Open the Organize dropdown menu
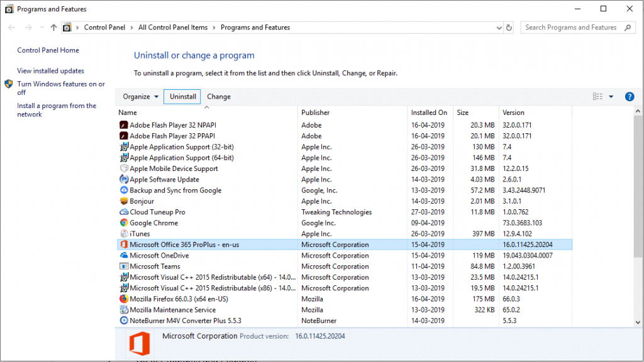 pyautogui.click(x=140, y=97)
